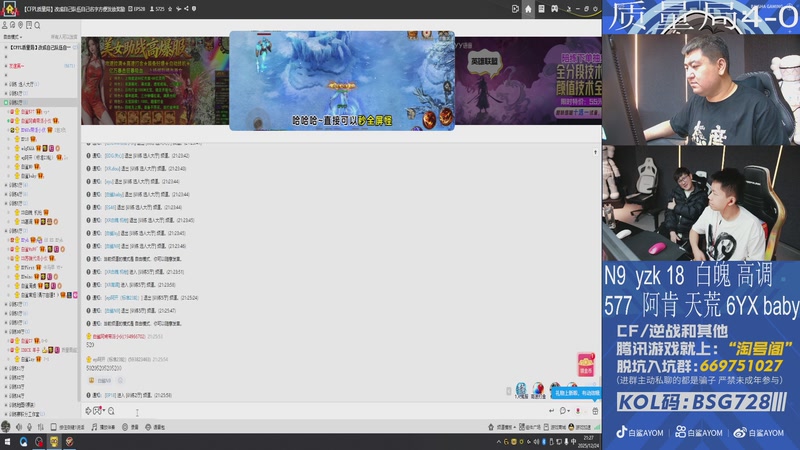Click the blue Q browser icon in the taskbar
800x450 pixels.
coord(23,441)
